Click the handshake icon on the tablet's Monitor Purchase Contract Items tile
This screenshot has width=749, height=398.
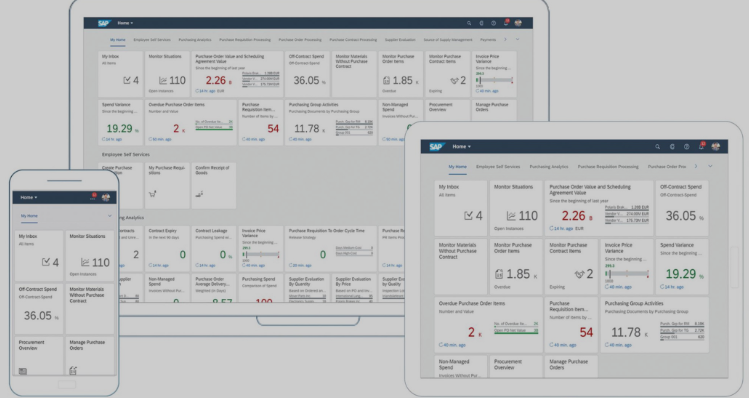(x=579, y=274)
